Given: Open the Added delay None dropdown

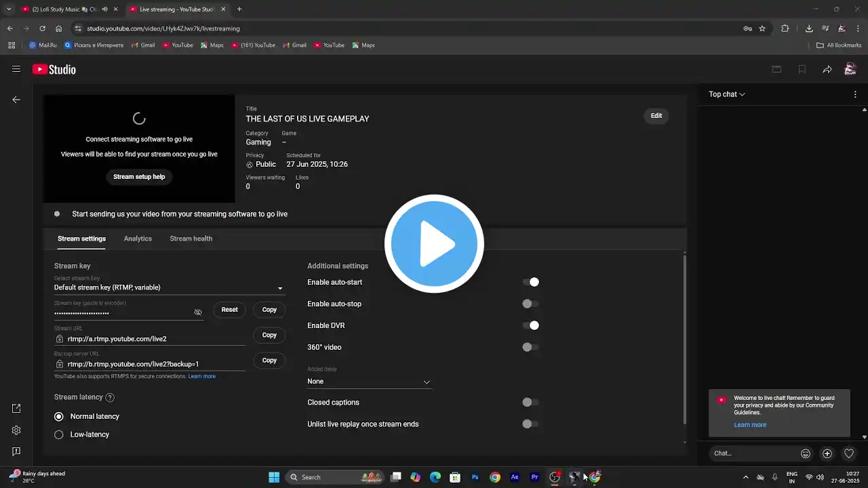Looking at the screenshot, I should click(x=369, y=382).
